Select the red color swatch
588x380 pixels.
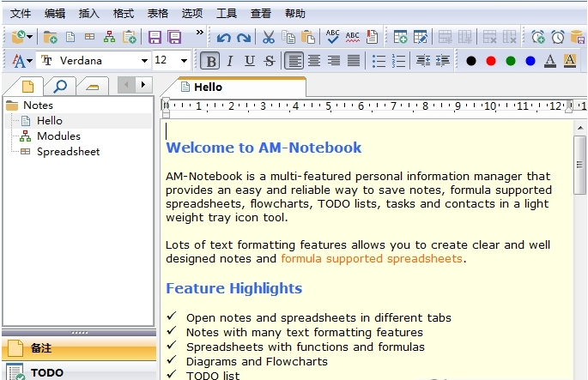point(490,61)
